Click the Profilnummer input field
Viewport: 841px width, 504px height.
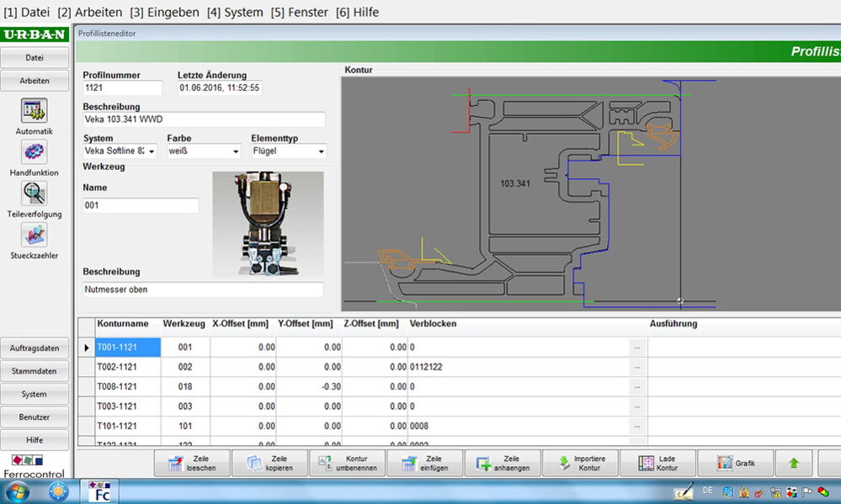[122, 88]
